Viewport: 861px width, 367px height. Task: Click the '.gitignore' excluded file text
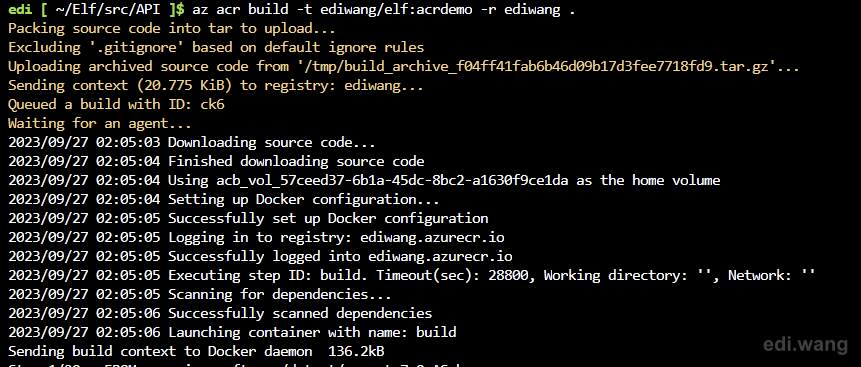(x=133, y=48)
